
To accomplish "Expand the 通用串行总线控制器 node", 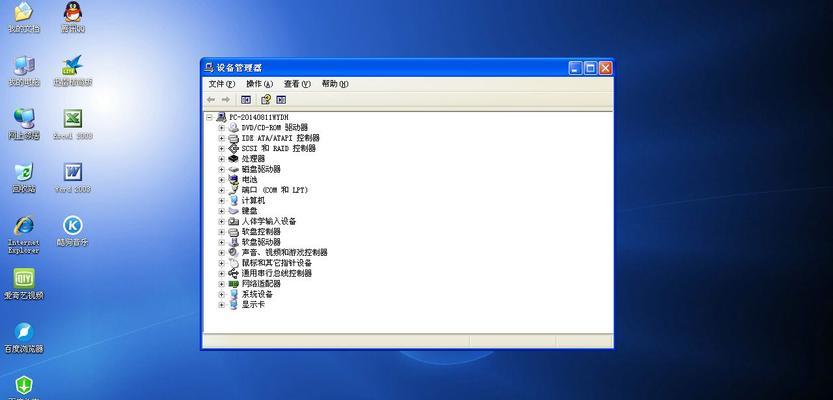I will [222, 273].
